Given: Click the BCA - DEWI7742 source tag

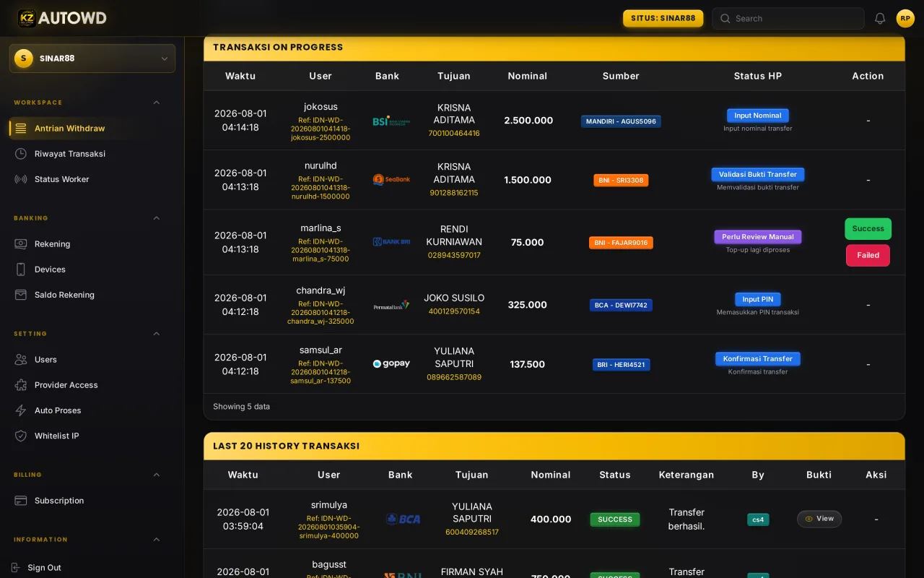Looking at the screenshot, I should [x=621, y=306].
